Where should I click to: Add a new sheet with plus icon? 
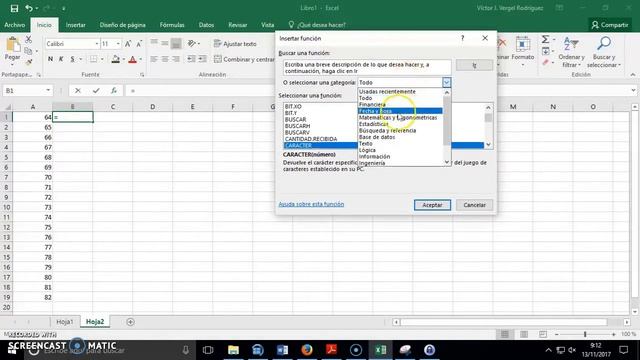pyautogui.click(x=130, y=322)
